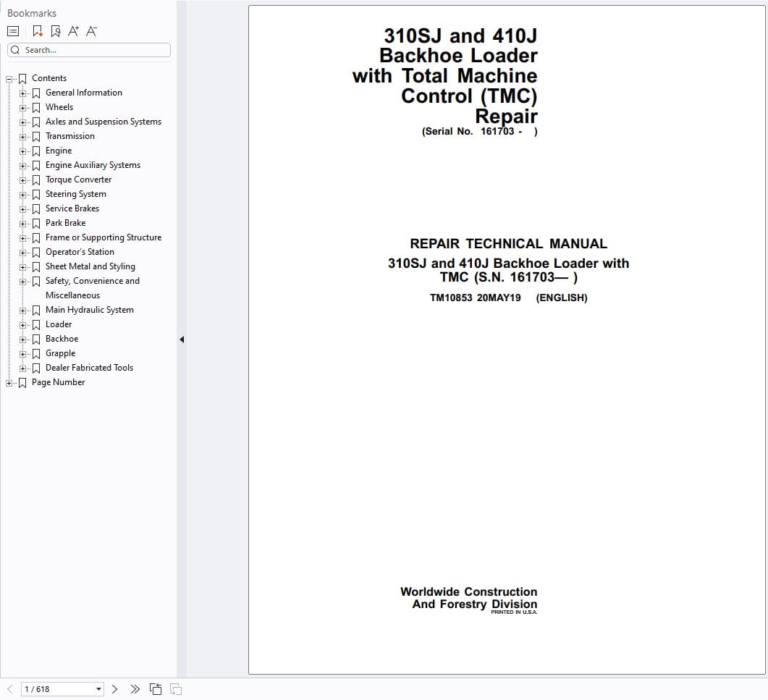Image resolution: width=768 pixels, height=700 pixels.
Task: Open the page number dropdown
Action: point(98,689)
